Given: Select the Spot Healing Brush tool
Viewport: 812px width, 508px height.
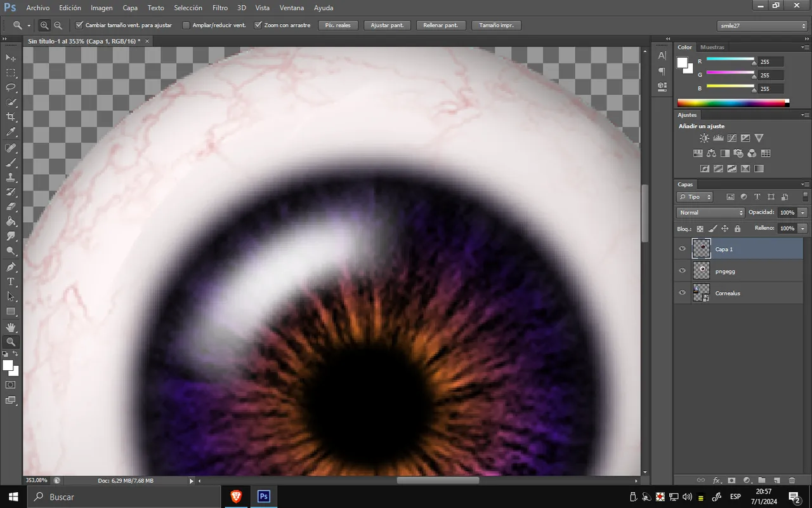Looking at the screenshot, I should 11,148.
